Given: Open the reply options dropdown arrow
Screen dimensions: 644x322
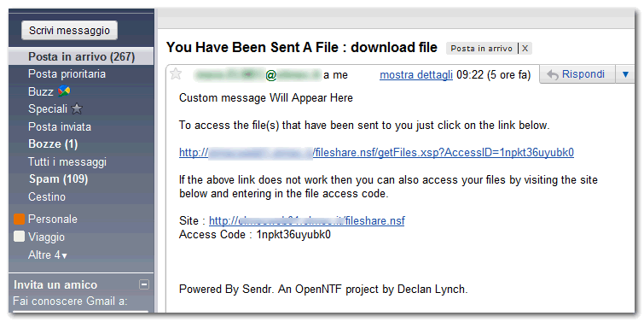Looking at the screenshot, I should coord(625,74).
